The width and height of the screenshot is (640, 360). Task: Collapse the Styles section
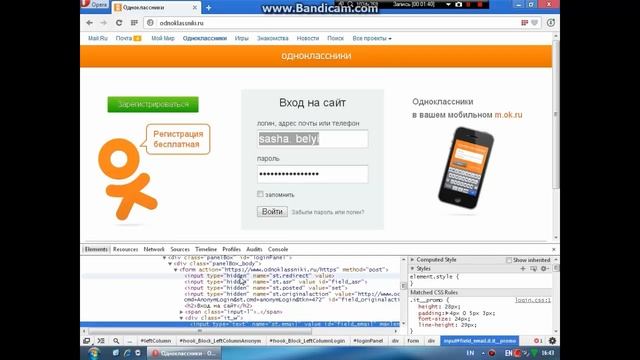(x=412, y=269)
